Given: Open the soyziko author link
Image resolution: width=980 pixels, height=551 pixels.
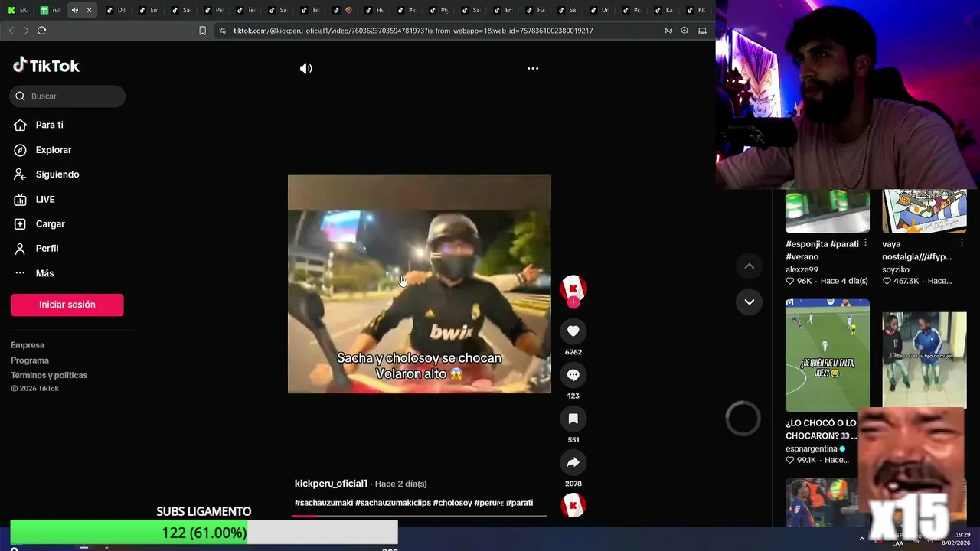Looking at the screenshot, I should 896,269.
